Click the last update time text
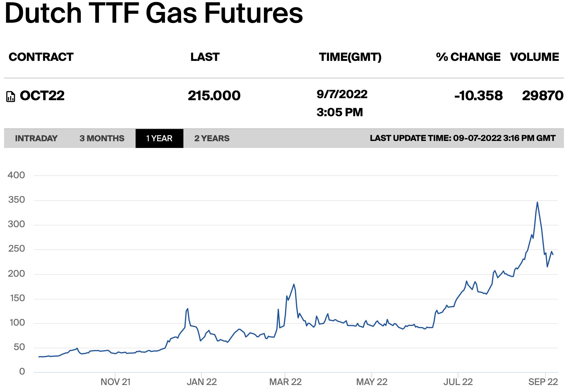The image size is (568, 392). [462, 138]
